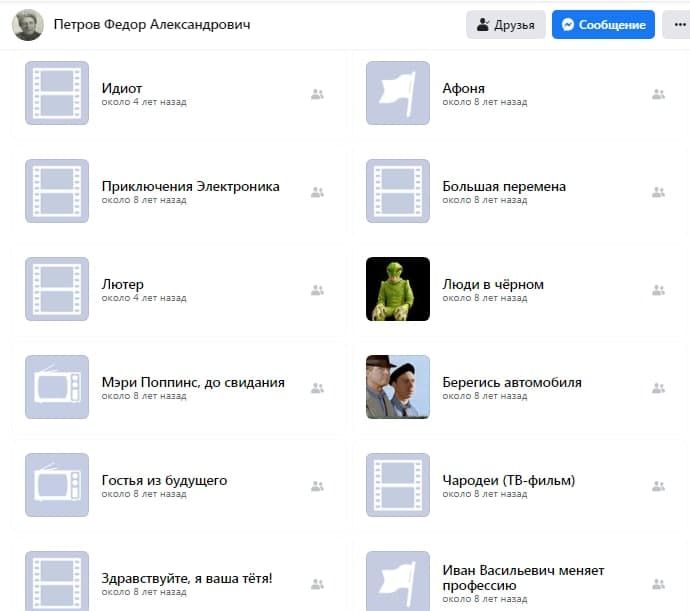Viewport: 690px width, 611px height.
Task: Open the Лютер page link
Action: (123, 284)
